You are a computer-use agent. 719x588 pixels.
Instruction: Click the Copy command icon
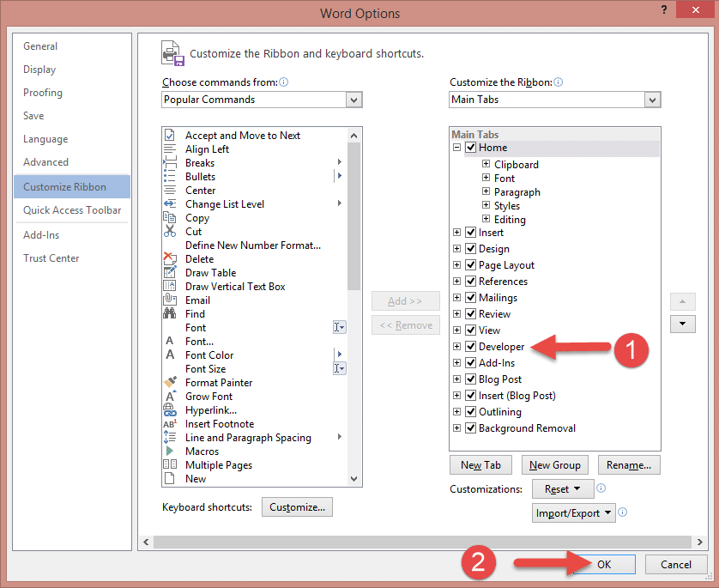click(170, 218)
